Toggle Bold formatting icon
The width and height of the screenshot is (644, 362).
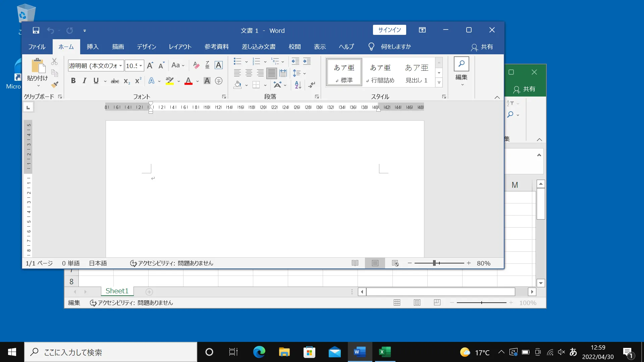[x=73, y=81]
